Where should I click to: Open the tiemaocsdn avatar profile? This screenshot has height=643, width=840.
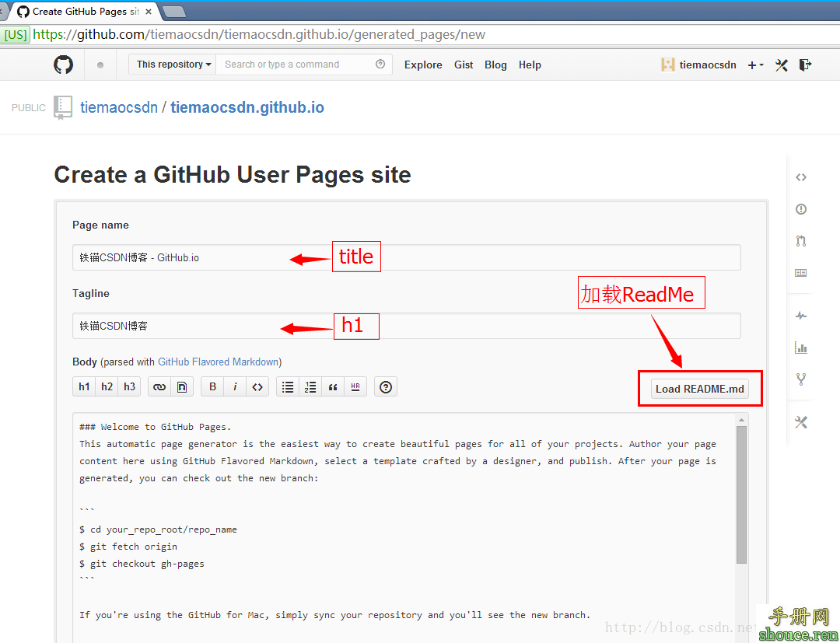click(x=667, y=65)
